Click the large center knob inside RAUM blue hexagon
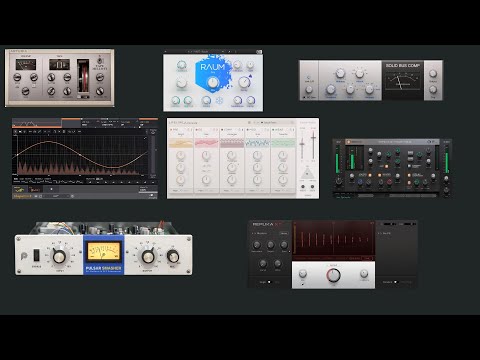 (x=213, y=82)
